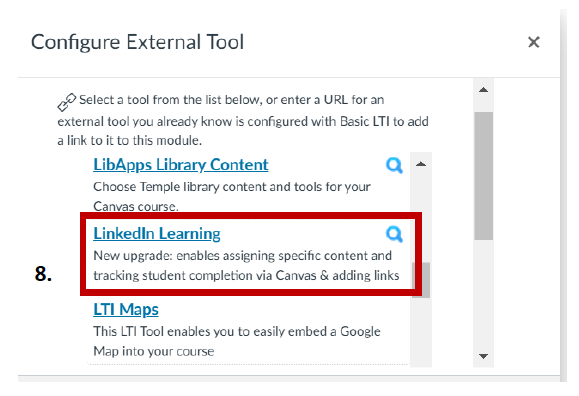Click the search icon beside LinkedIn Learning

[x=394, y=234]
